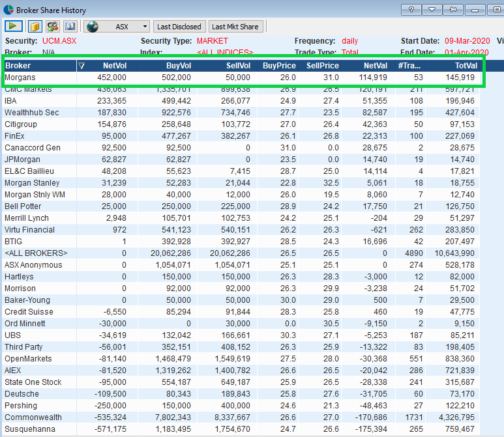Click the green play run button
Screen dimensions: 504x437
(14, 26)
